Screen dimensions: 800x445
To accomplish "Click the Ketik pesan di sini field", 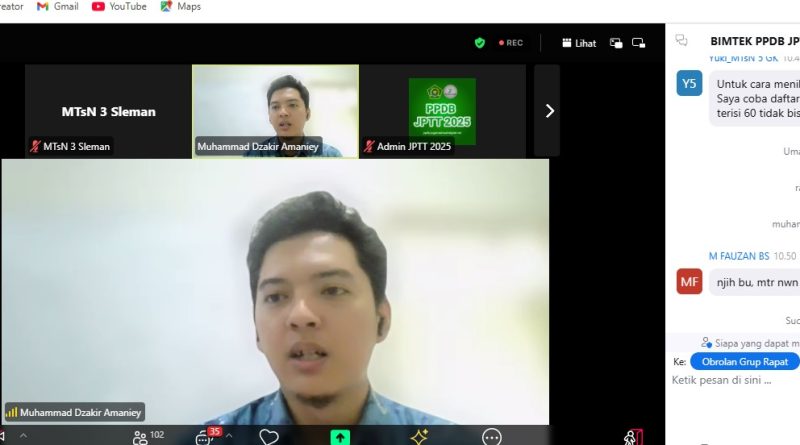I will point(735,381).
